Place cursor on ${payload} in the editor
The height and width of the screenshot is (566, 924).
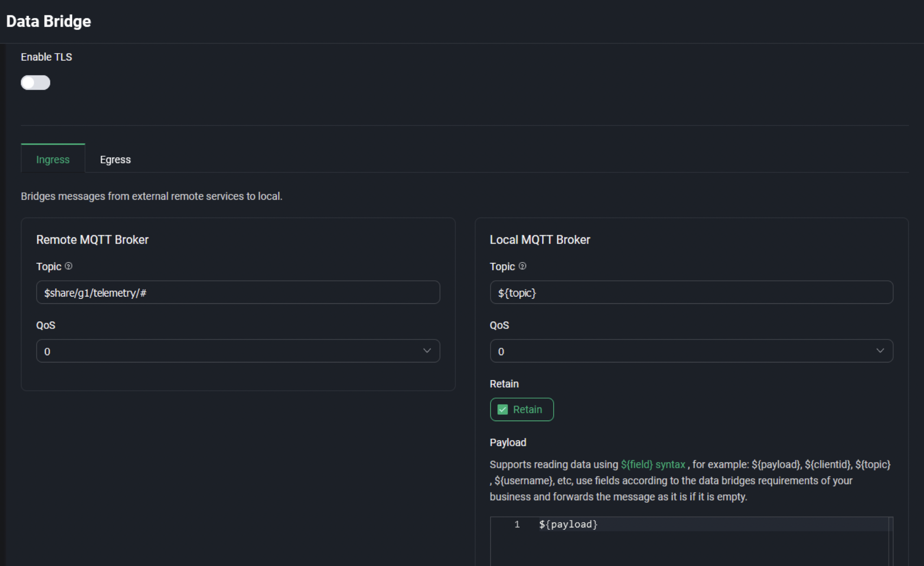(x=568, y=524)
